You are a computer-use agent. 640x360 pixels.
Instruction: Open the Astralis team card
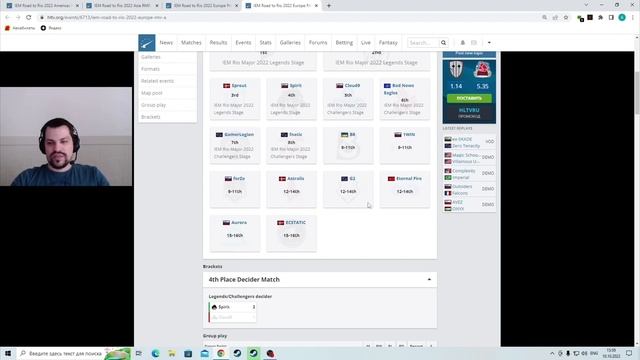(x=291, y=189)
